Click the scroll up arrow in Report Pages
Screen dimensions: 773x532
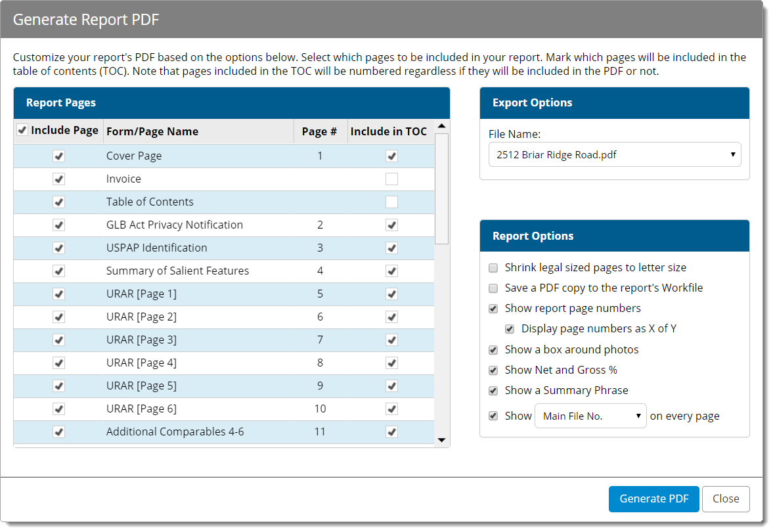click(x=441, y=126)
